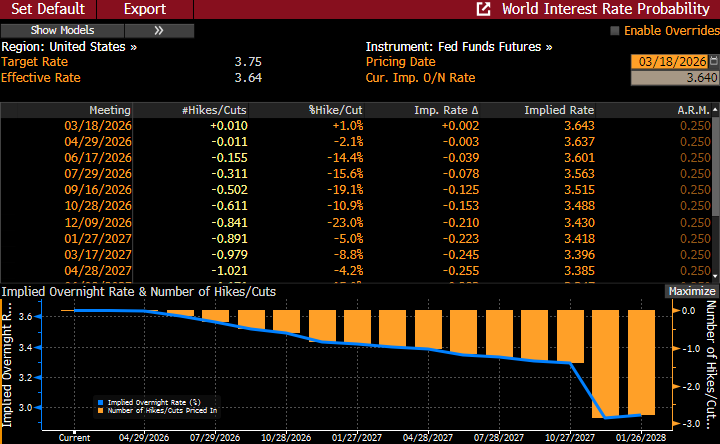Click the A.R.M. column header

click(691, 110)
